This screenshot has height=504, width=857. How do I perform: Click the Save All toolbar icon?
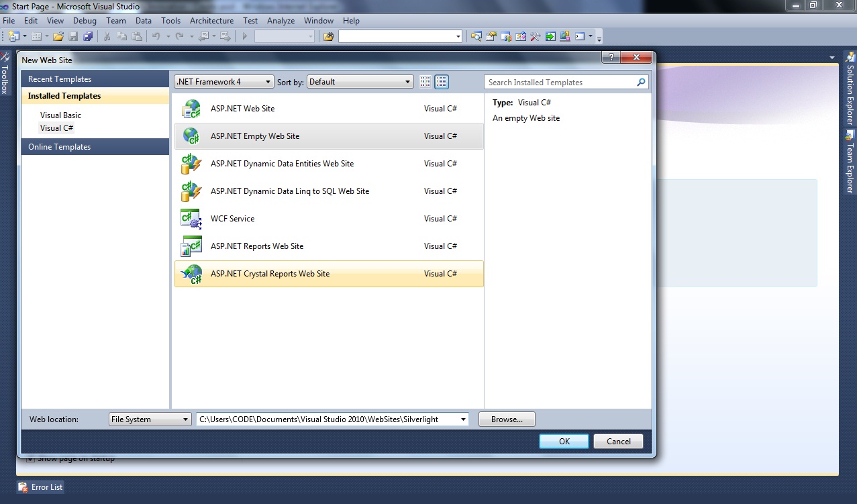88,36
